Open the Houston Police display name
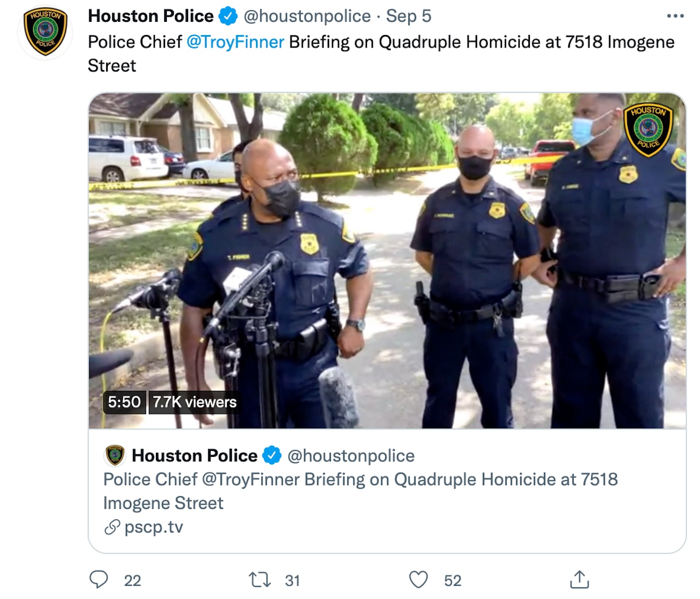The height and width of the screenshot is (599, 700). tap(151, 16)
